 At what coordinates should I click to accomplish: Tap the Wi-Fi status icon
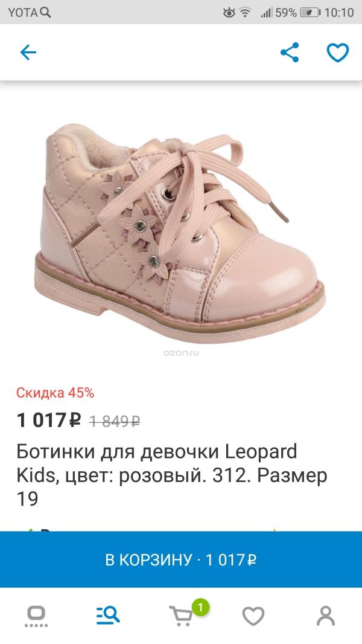pyautogui.click(x=245, y=12)
